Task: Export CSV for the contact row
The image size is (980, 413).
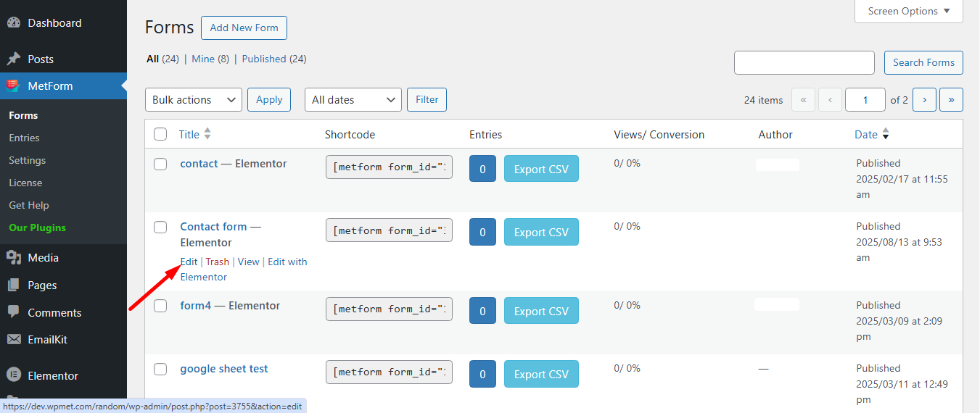Action: pos(541,169)
